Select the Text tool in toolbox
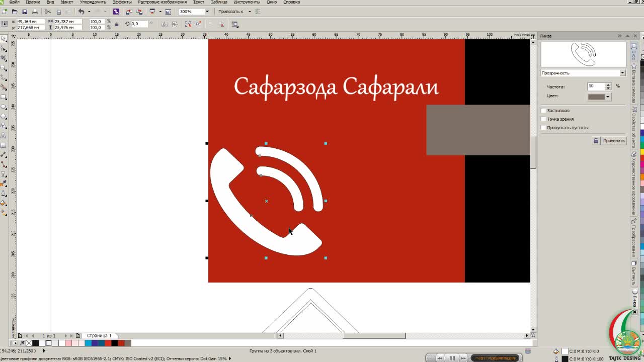The width and height of the screenshot is (644, 362). [4, 136]
